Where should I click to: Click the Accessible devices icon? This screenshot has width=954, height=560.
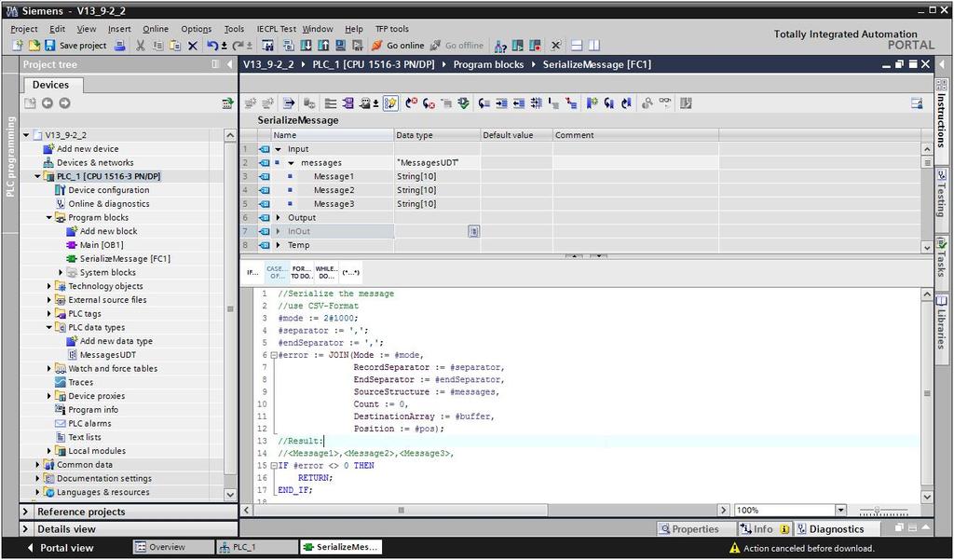coord(500,46)
